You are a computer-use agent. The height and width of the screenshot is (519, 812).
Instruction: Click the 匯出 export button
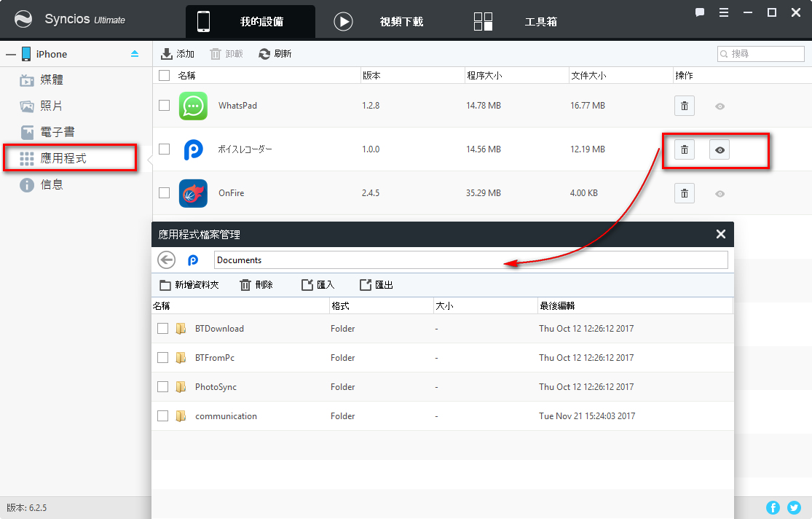click(377, 285)
